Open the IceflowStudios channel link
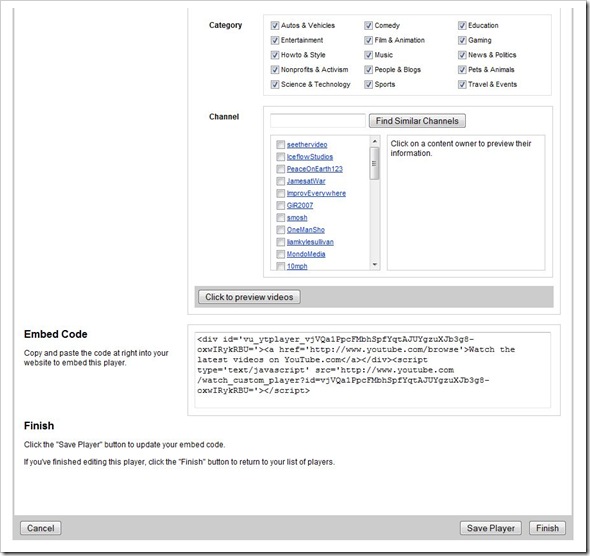 (x=310, y=156)
